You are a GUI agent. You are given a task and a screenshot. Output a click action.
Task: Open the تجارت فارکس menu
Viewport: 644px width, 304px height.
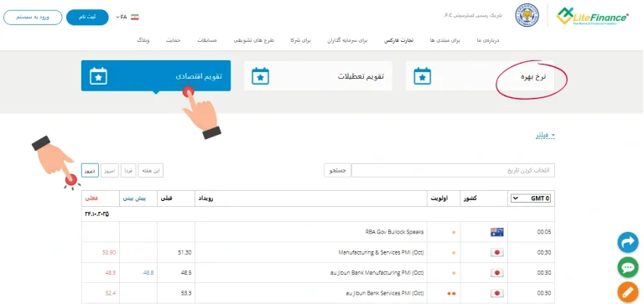tap(399, 40)
